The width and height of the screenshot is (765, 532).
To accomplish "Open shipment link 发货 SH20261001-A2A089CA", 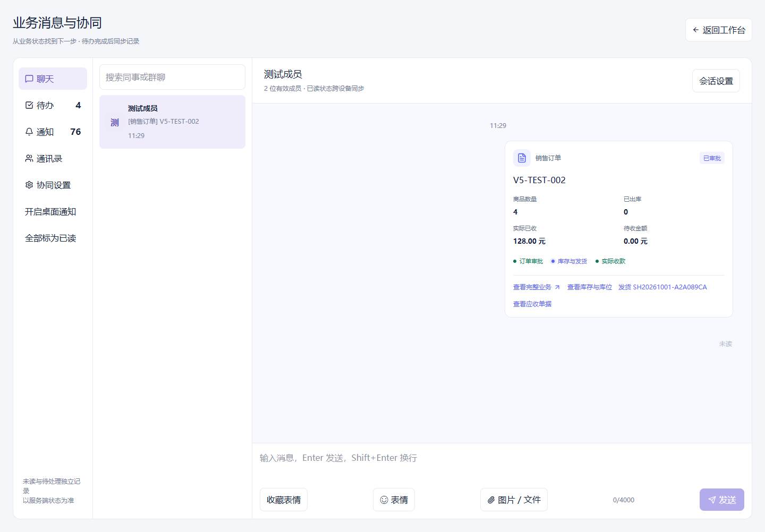I will (662, 287).
